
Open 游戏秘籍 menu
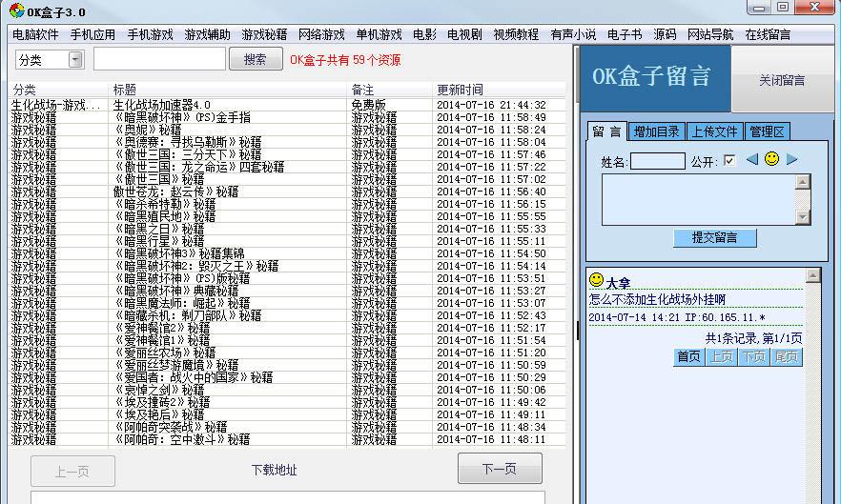[x=264, y=35]
